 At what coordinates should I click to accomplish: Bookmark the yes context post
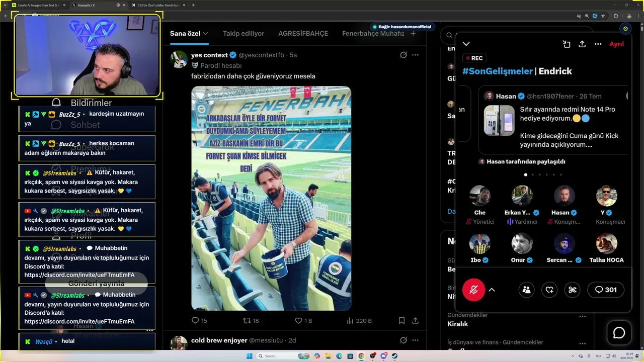[401, 320]
